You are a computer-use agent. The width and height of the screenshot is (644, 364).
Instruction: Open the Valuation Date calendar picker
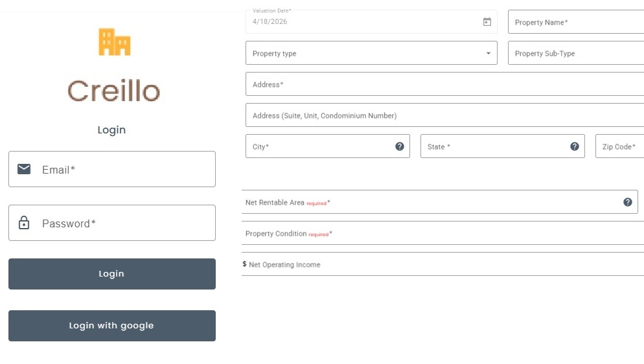(x=487, y=22)
